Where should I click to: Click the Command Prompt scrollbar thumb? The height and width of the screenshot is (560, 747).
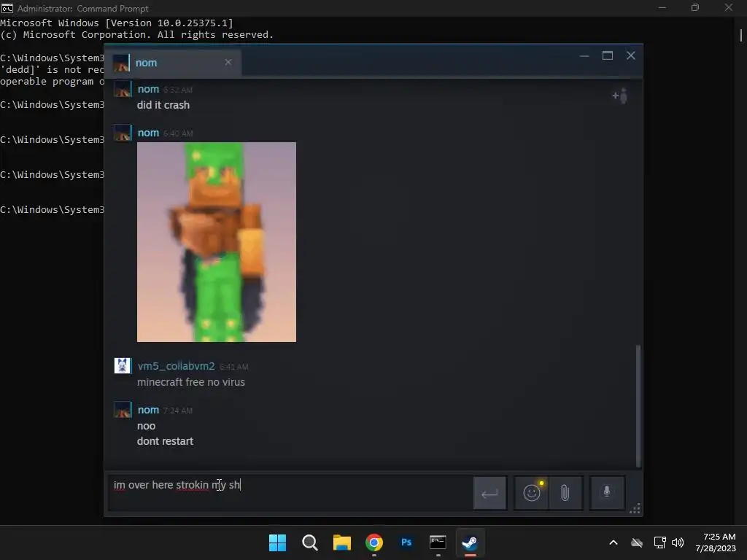[x=741, y=35]
